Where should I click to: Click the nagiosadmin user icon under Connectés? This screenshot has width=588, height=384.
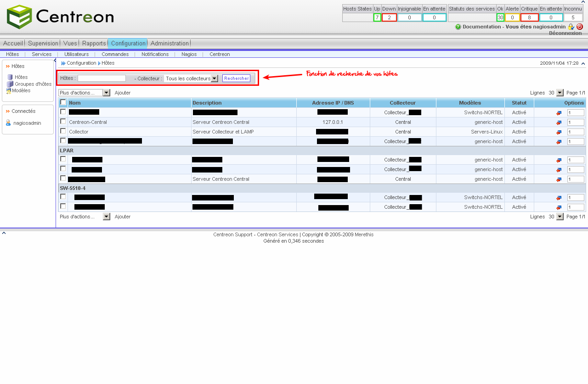click(x=8, y=123)
